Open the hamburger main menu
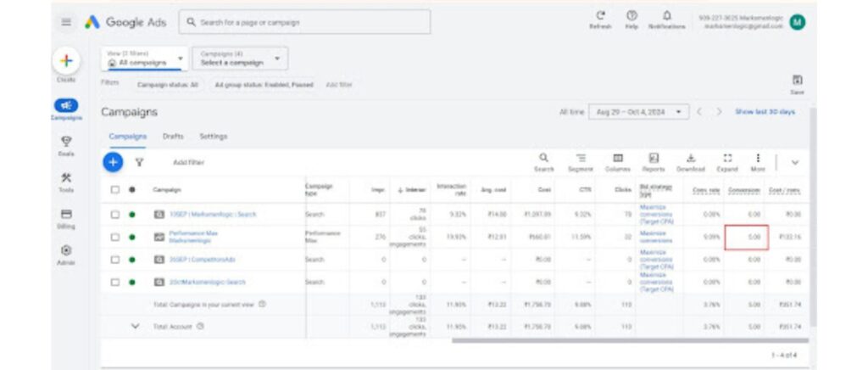 66,22
